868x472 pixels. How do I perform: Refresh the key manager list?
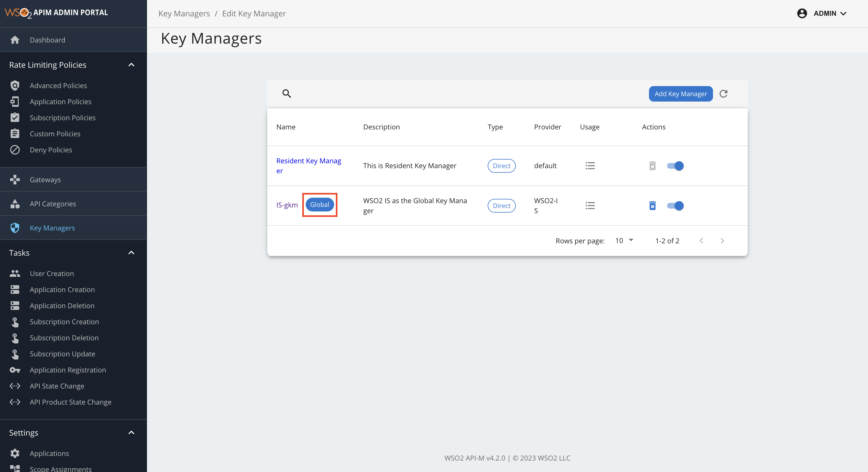point(724,94)
